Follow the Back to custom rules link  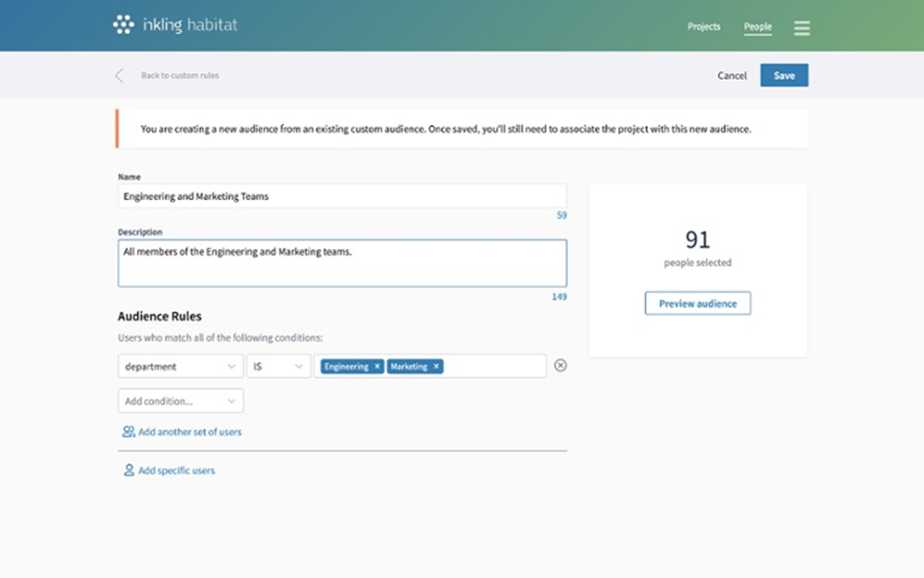179,76
